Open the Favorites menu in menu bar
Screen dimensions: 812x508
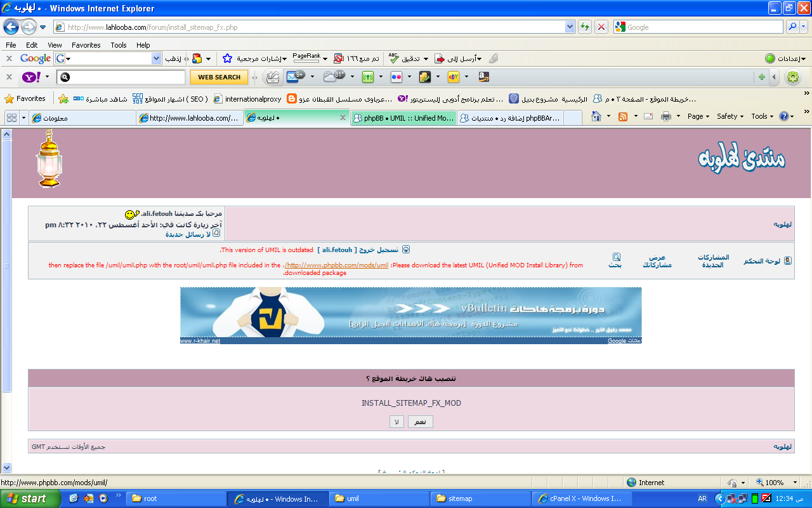click(86, 45)
